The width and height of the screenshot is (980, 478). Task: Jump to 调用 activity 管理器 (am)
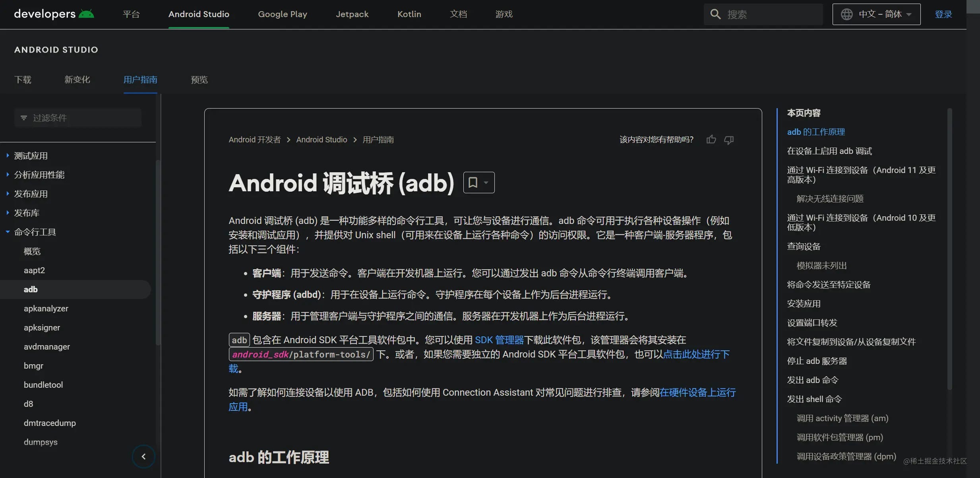(x=842, y=418)
